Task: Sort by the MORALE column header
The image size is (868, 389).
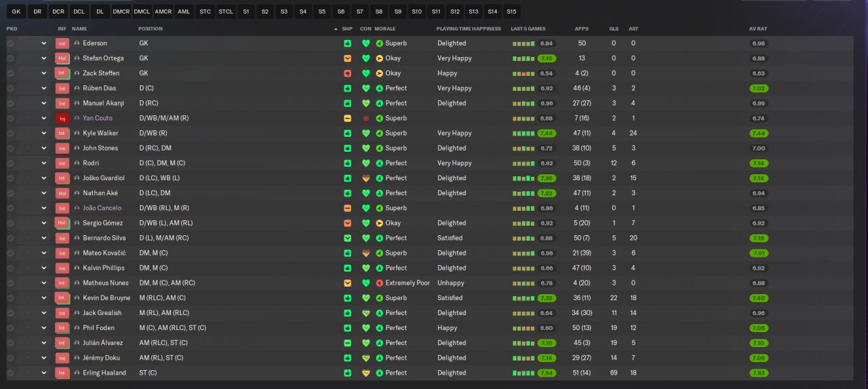Action: (385, 28)
